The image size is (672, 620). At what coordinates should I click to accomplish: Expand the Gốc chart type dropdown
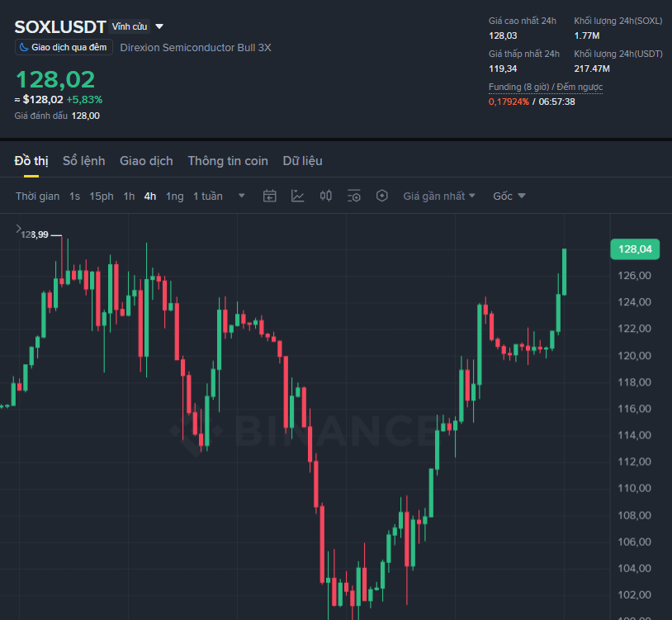click(x=509, y=196)
